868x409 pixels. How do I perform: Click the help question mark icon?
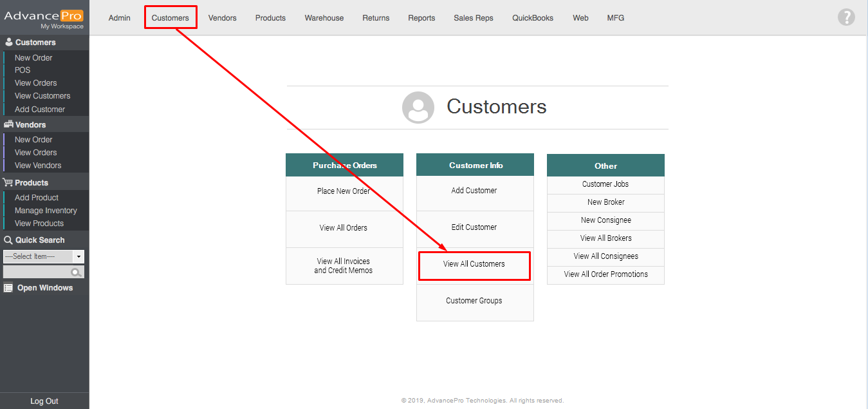tap(846, 17)
